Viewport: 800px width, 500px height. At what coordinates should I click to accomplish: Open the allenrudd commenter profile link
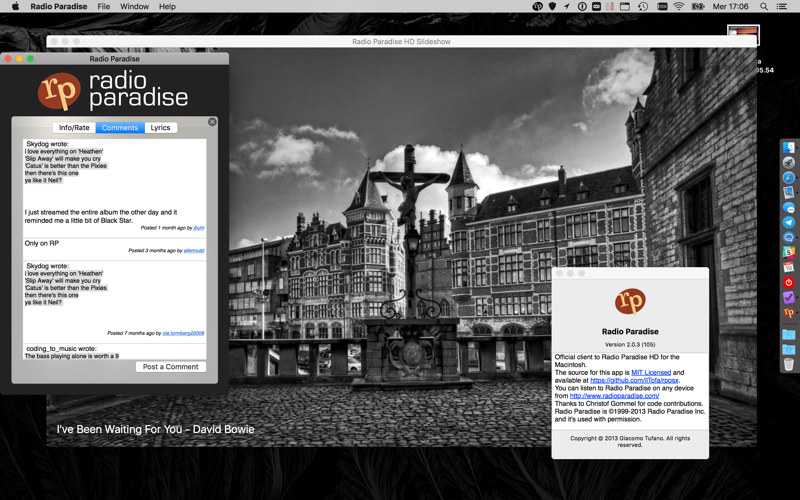tap(194, 251)
